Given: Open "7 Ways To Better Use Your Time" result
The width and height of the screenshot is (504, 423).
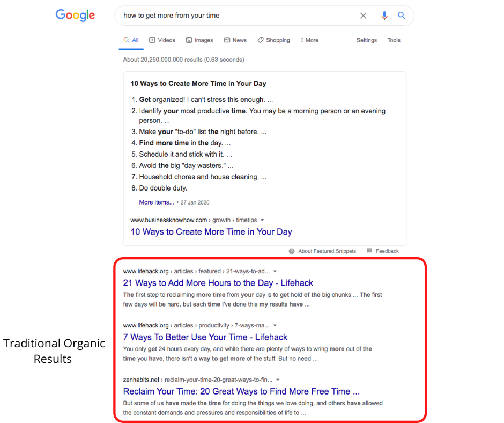Looking at the screenshot, I should tap(205, 337).
